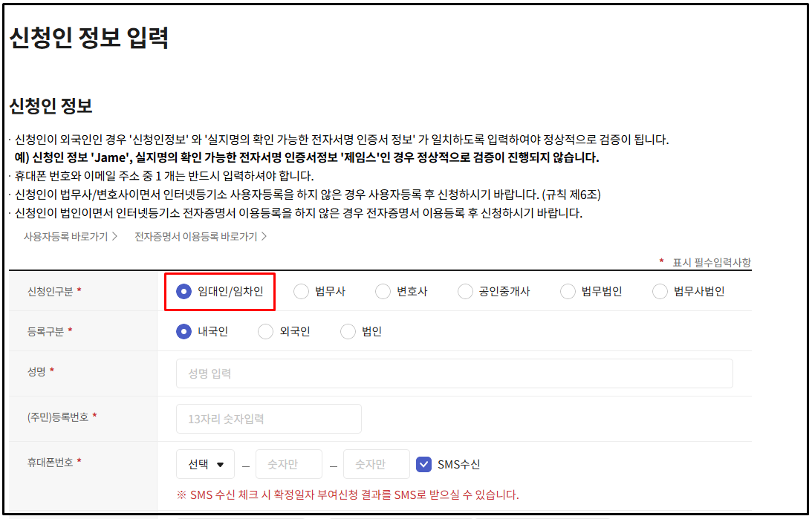Select 외국인 in the 등록구분 row
The image size is (812, 519).
point(265,332)
